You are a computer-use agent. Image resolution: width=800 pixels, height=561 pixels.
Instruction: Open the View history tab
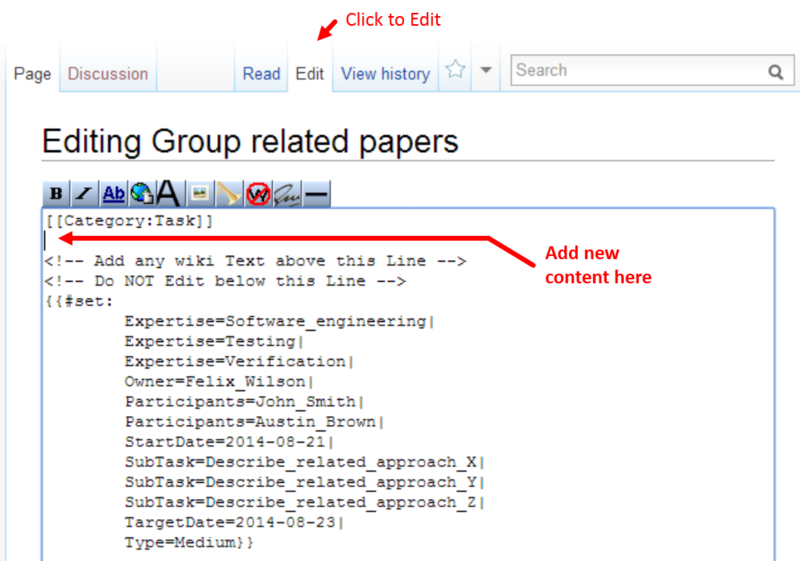tap(385, 74)
